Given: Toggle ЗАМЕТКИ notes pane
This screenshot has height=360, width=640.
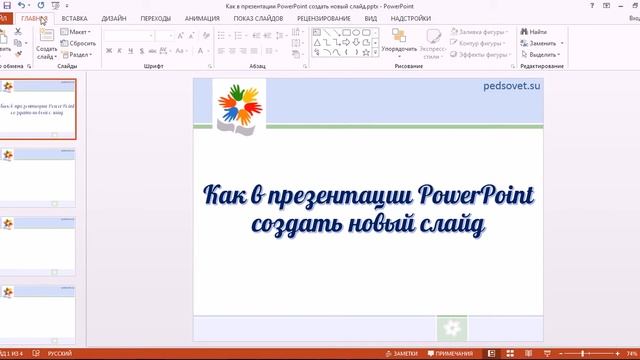Looking at the screenshot, I should pos(402,353).
